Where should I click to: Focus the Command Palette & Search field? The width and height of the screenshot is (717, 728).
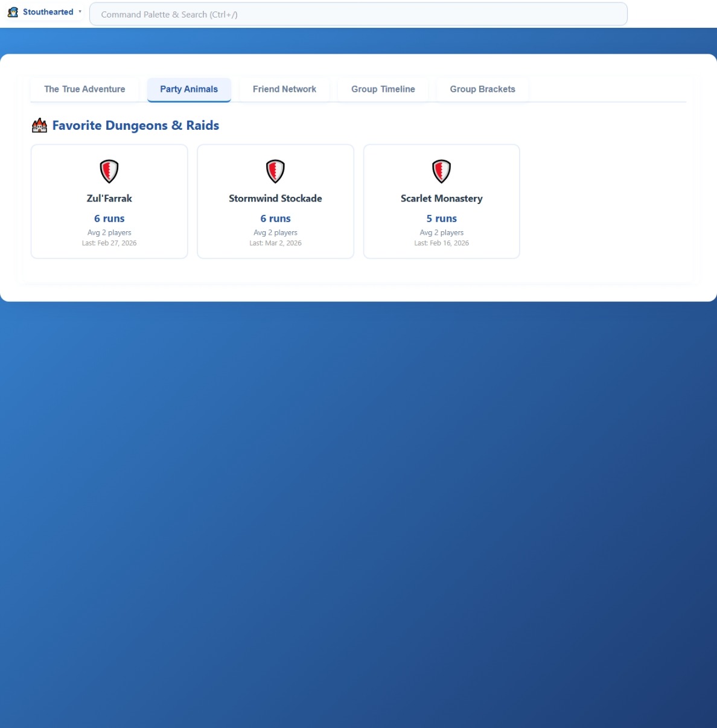[358, 14]
